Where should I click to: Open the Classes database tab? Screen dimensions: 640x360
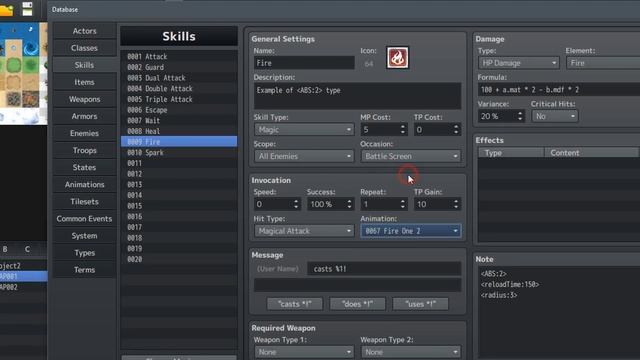84,48
